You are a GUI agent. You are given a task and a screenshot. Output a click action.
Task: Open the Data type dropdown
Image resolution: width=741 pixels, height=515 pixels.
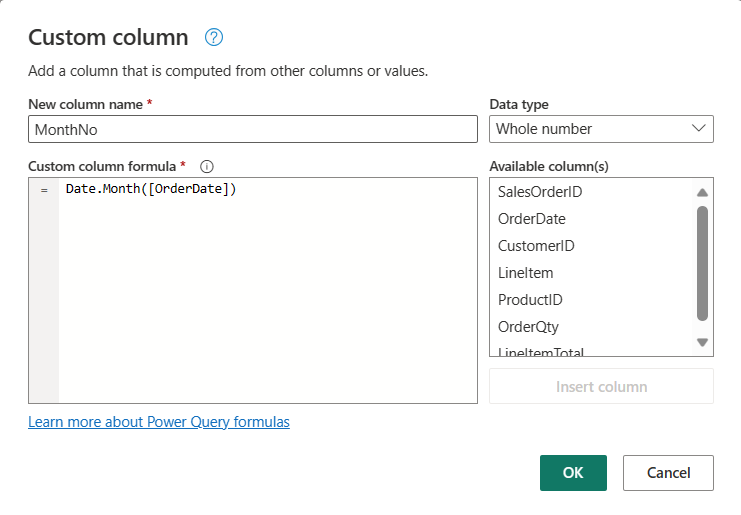click(601, 129)
